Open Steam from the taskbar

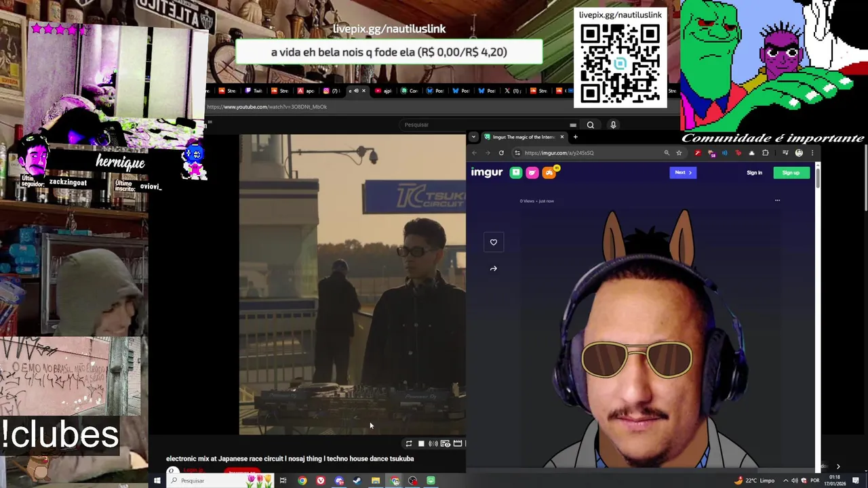click(357, 481)
